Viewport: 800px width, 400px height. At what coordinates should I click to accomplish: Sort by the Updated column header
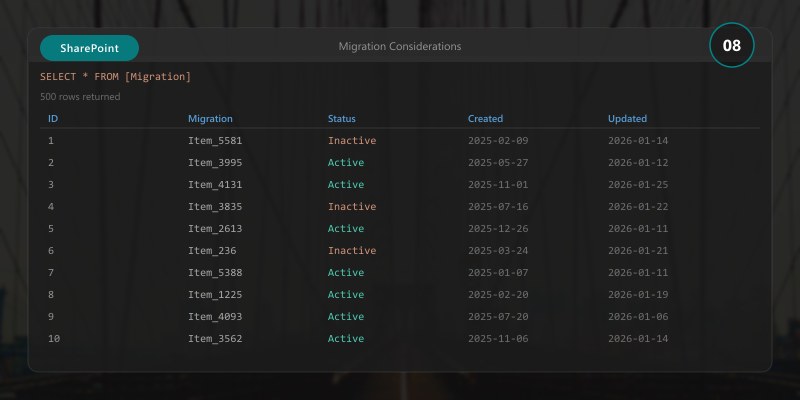627,118
